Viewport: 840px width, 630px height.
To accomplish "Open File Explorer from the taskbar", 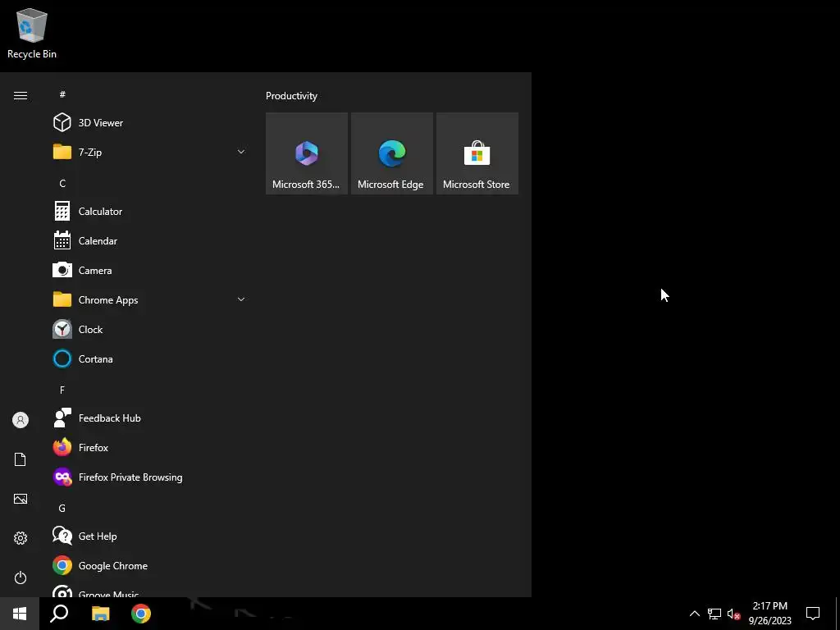I will click(x=100, y=614).
